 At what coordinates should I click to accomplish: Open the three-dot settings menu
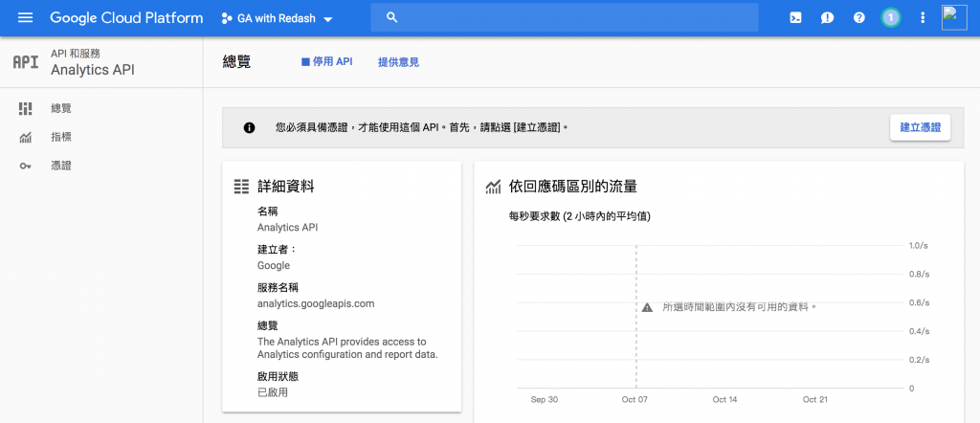coord(924,17)
